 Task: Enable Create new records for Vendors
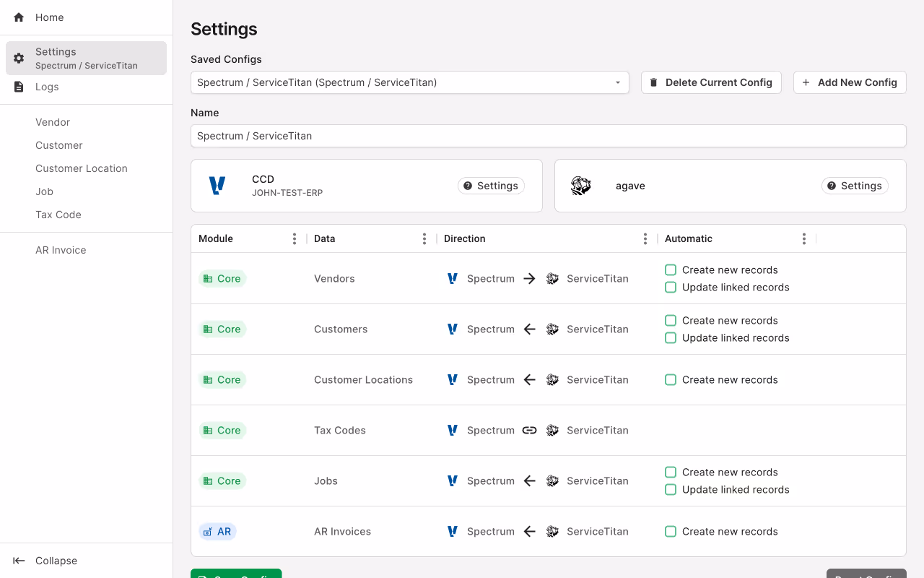coord(671,270)
